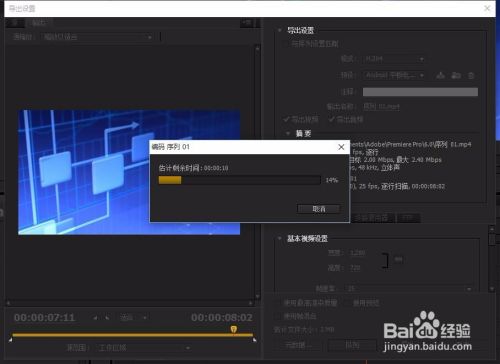The height and width of the screenshot is (364, 500).
Task: Toggle the width-height link constraint bracket
Action: click(386, 260)
